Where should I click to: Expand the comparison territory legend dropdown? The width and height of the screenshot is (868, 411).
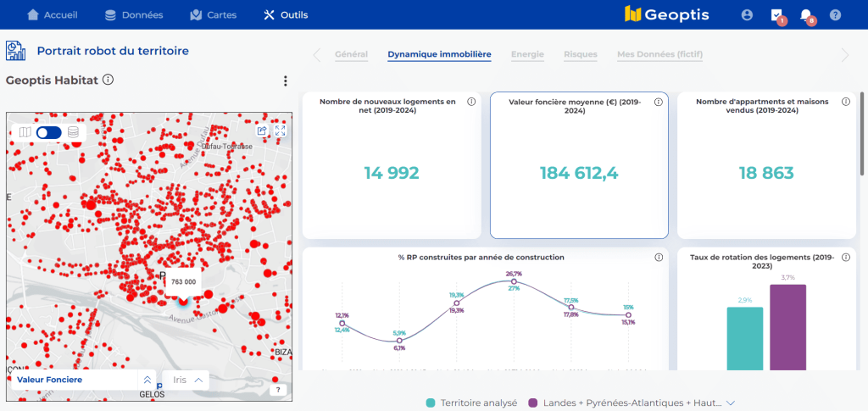click(x=729, y=403)
